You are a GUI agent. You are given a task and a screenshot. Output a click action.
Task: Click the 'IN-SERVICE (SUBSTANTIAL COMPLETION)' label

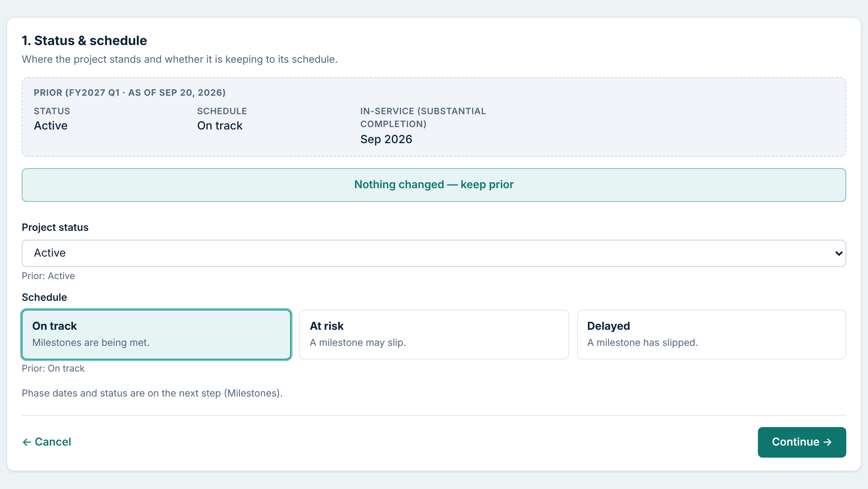click(x=423, y=117)
